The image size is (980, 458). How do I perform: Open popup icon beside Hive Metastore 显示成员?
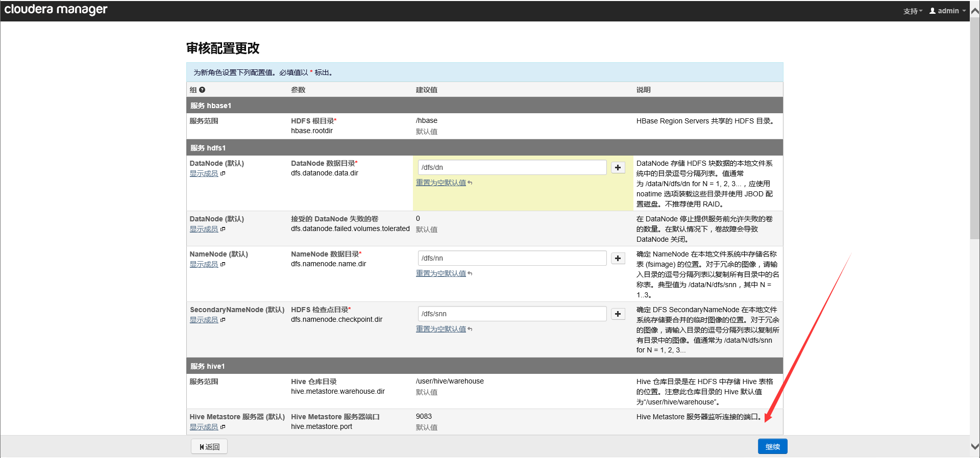click(x=223, y=427)
